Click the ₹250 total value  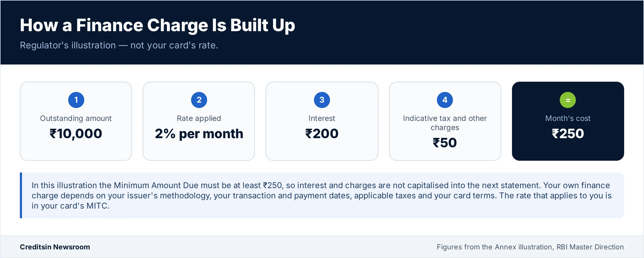pos(568,134)
